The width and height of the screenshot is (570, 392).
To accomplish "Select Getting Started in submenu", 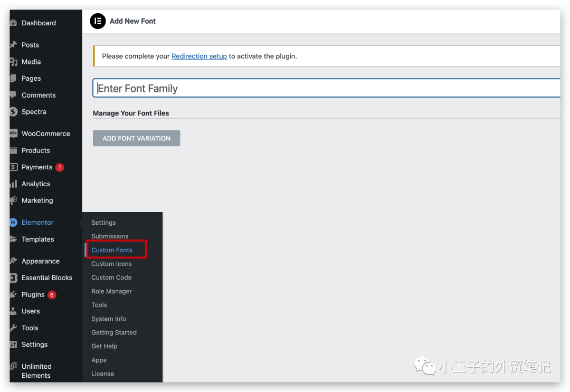I will coord(114,332).
